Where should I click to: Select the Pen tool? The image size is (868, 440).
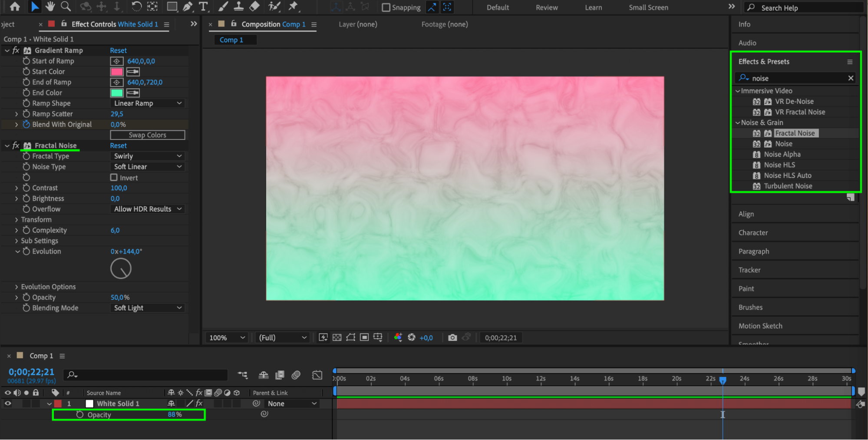click(188, 7)
